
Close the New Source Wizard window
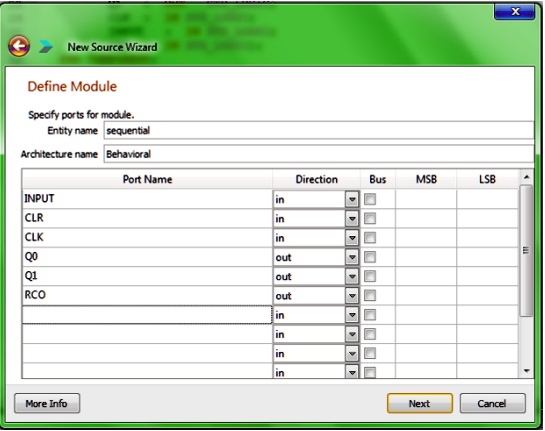(x=514, y=12)
